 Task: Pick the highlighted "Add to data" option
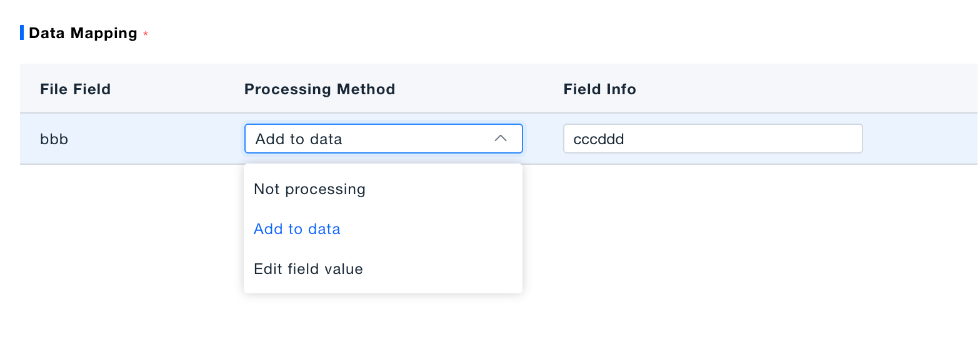pos(297,229)
